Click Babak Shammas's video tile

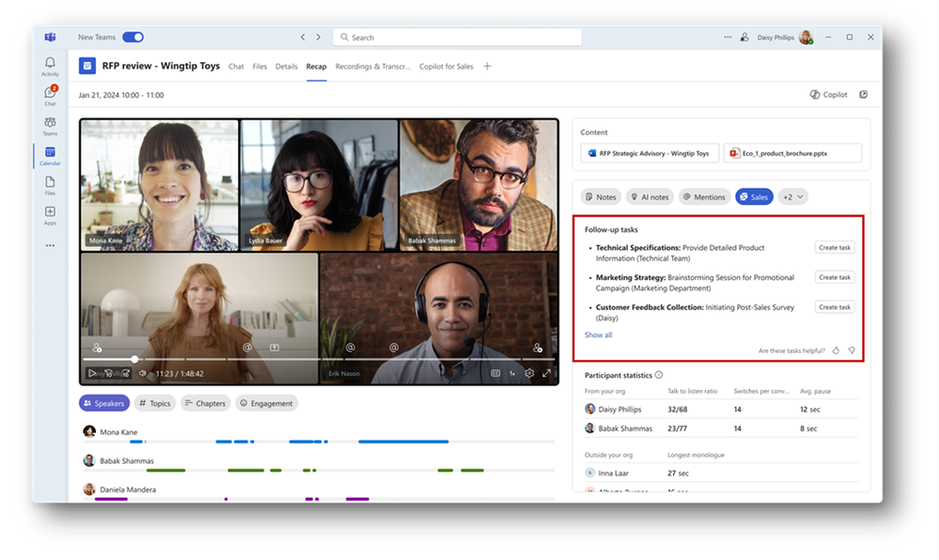coord(478,184)
